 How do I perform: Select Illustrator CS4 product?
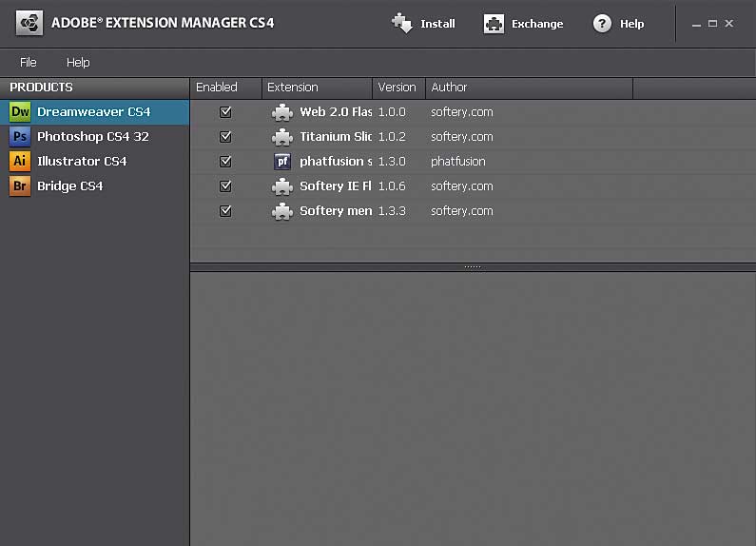94,161
